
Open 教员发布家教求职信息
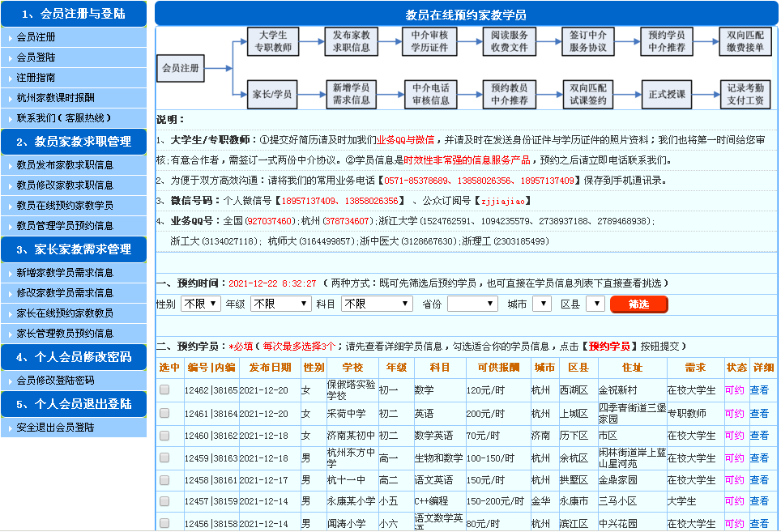(x=65, y=164)
